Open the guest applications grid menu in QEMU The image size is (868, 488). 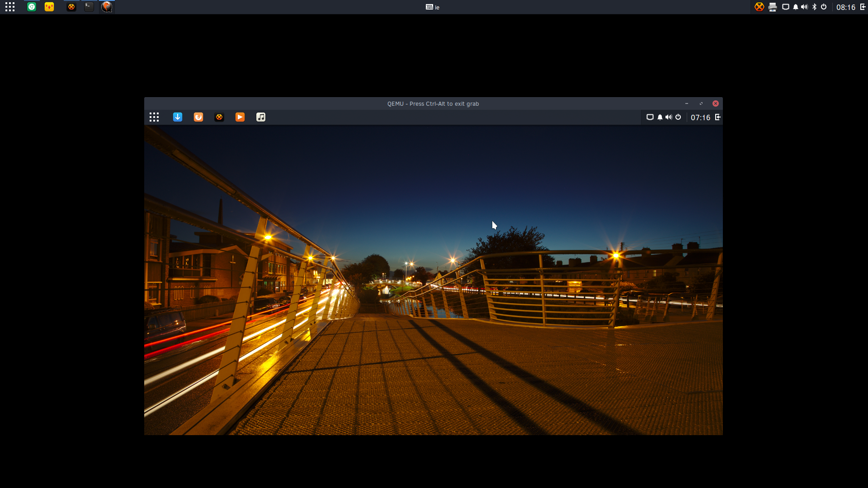click(x=154, y=117)
